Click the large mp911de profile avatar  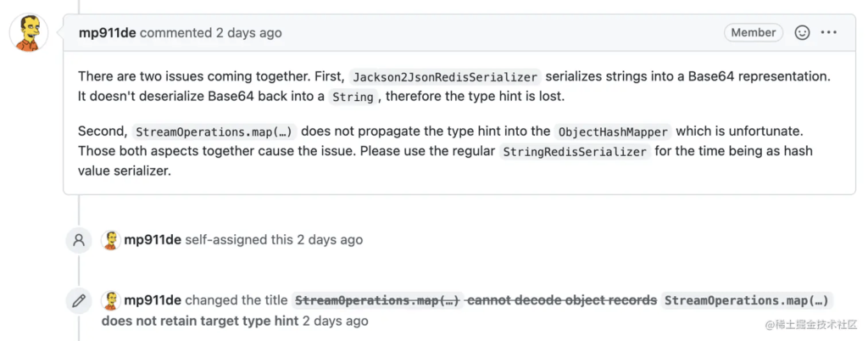tap(29, 33)
